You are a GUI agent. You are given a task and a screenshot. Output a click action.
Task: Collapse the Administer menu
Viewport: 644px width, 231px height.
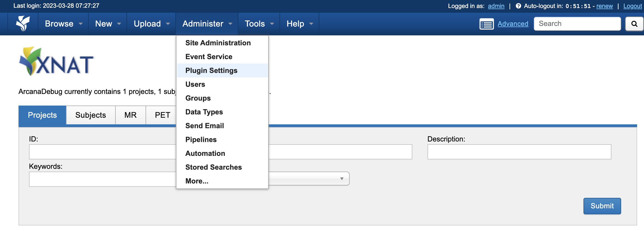point(207,24)
